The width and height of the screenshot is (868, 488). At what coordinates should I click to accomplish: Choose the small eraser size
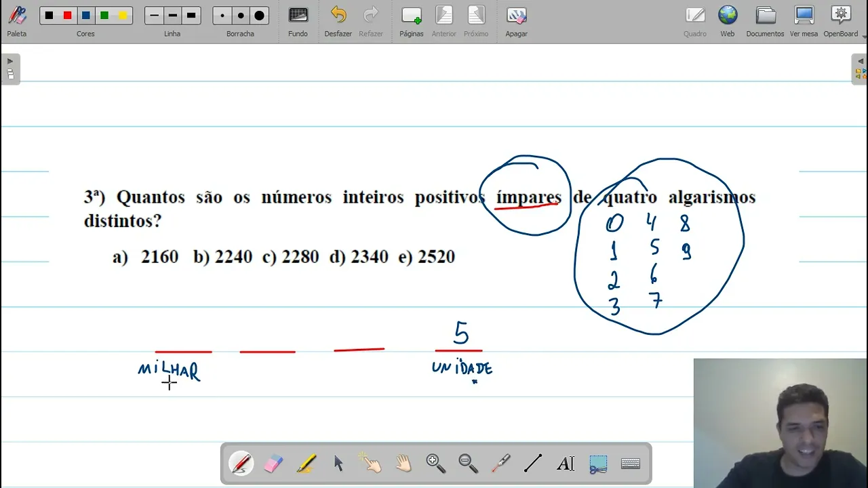222,16
